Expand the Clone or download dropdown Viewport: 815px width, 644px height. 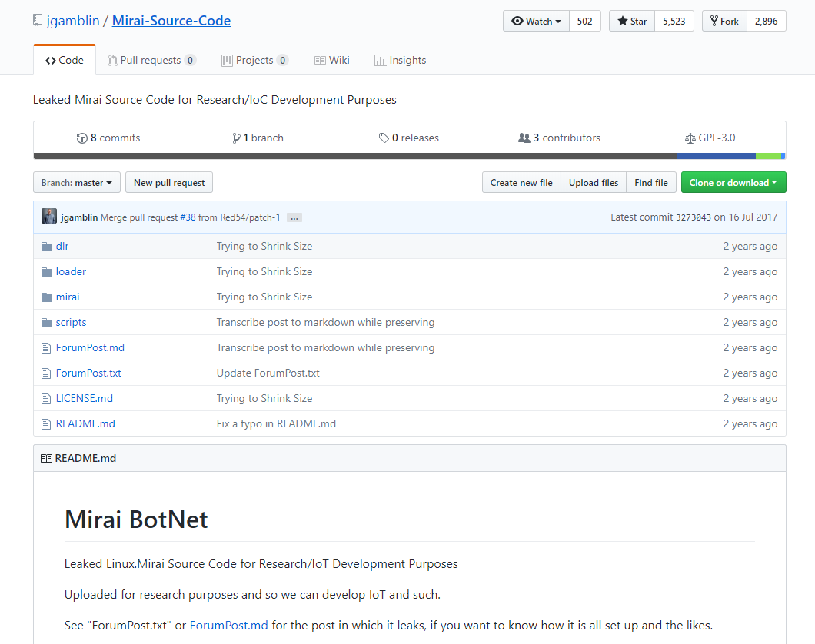[733, 183]
